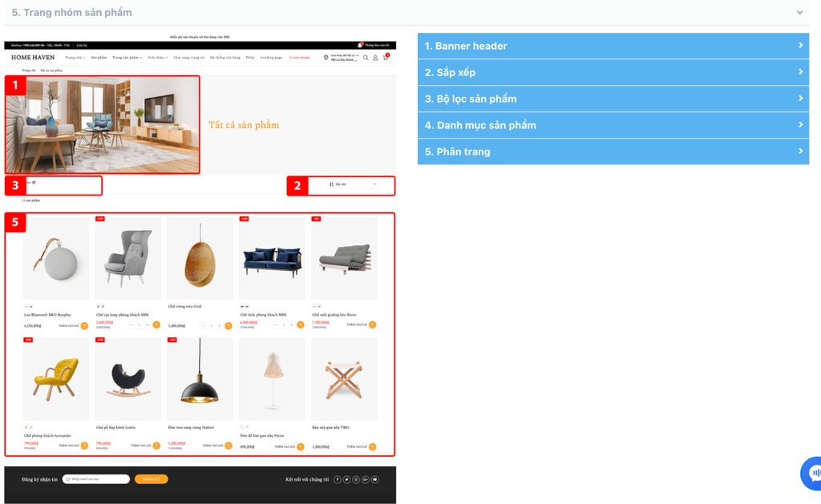821x504 pixels.
Task: Collapse '5. Trang nhóm sản phẩm' heading chevron
Action: pyautogui.click(x=799, y=13)
